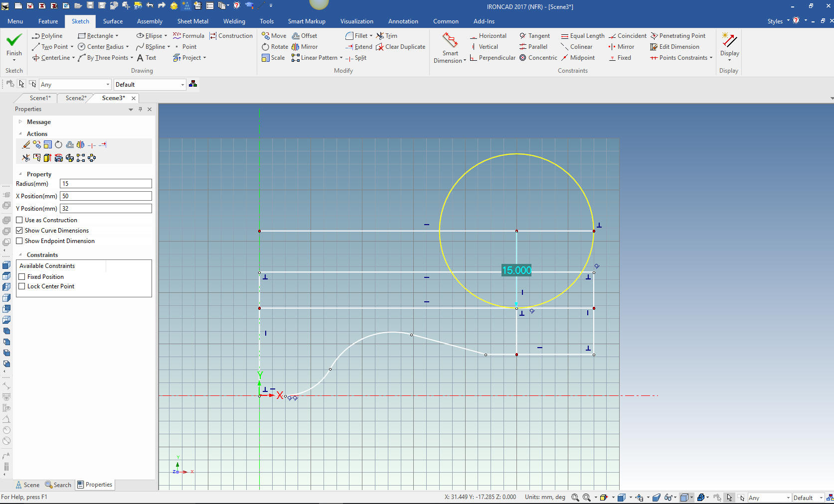The image size is (834, 504).
Task: Open the Feature ribbon tab
Action: pyautogui.click(x=48, y=21)
